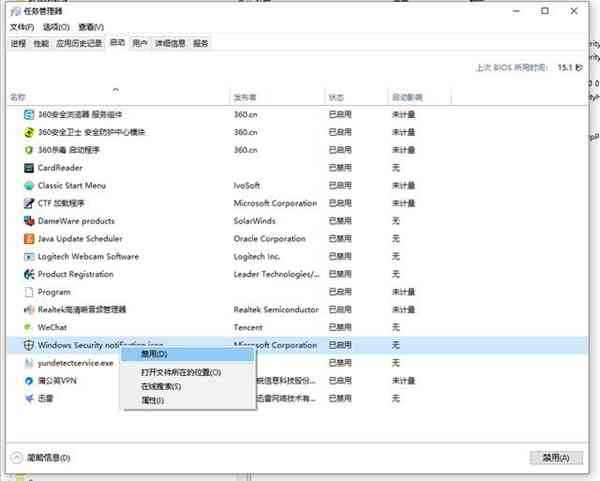
Task: Click Microsoft Corporation in CTF 加载程序 row
Action: pos(276,203)
